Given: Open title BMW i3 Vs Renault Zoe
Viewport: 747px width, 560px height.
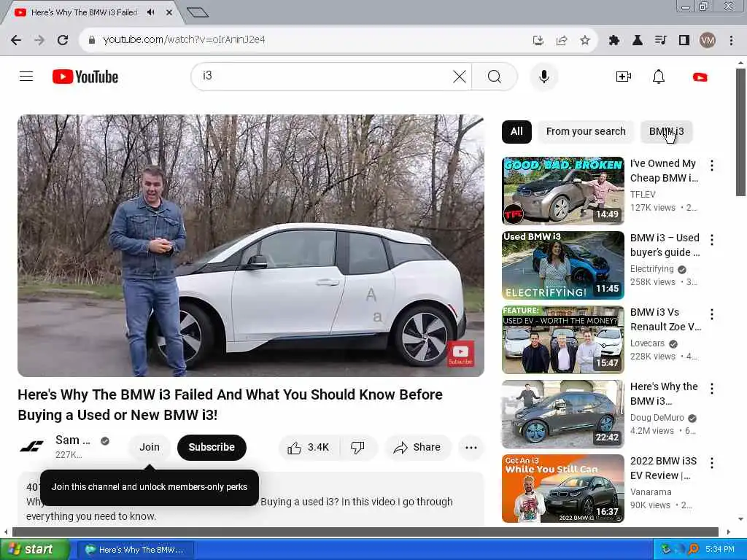Looking at the screenshot, I should [x=665, y=319].
